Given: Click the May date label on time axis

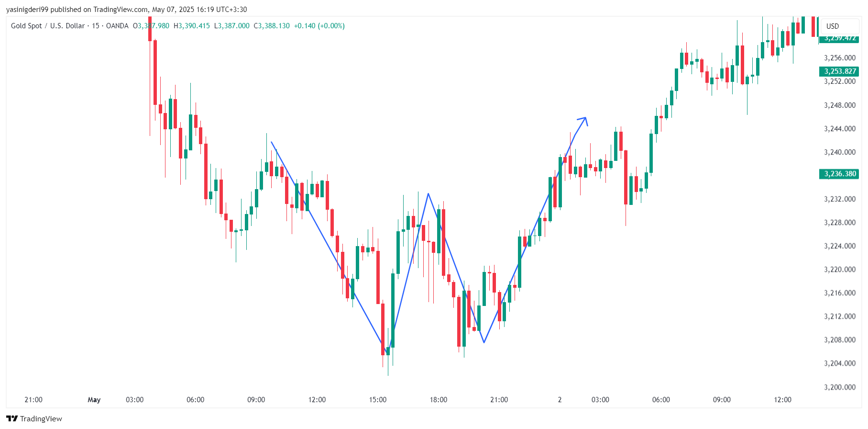Looking at the screenshot, I should [x=94, y=400].
